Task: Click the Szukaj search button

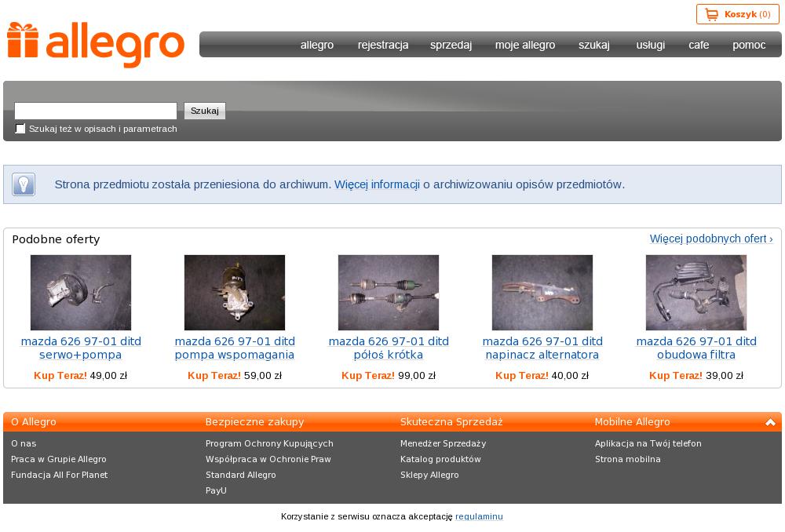Action: (x=205, y=111)
